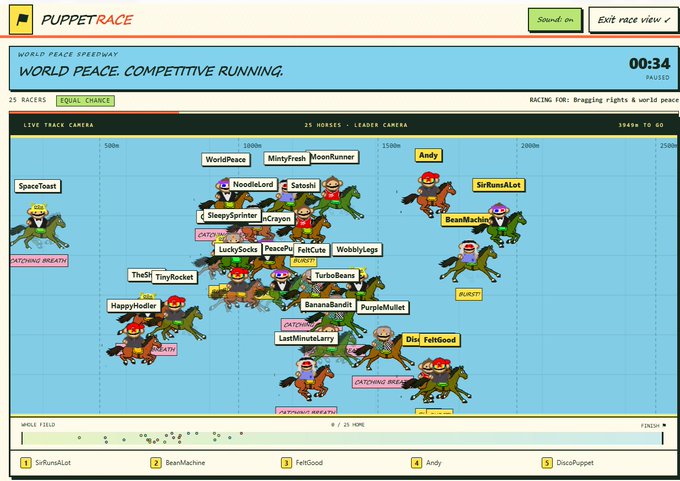Click the horse sprite beneath the SirRunsALot label
The image size is (680, 481).
pos(500,224)
